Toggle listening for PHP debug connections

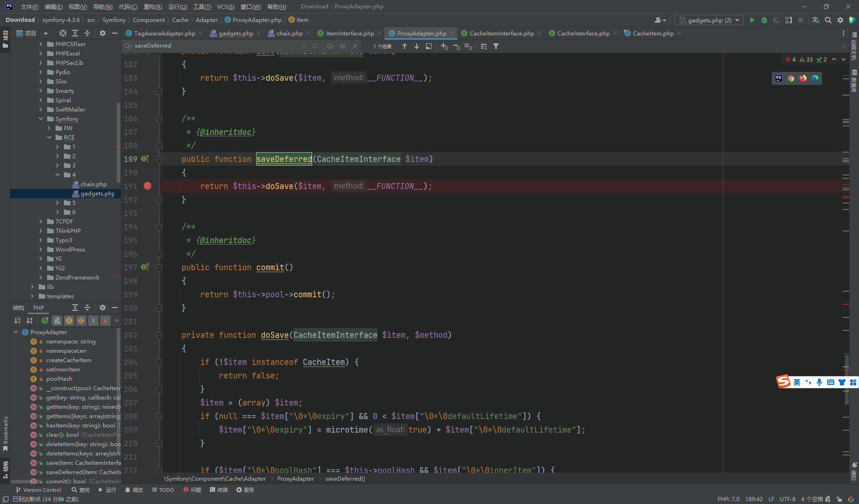(789, 20)
